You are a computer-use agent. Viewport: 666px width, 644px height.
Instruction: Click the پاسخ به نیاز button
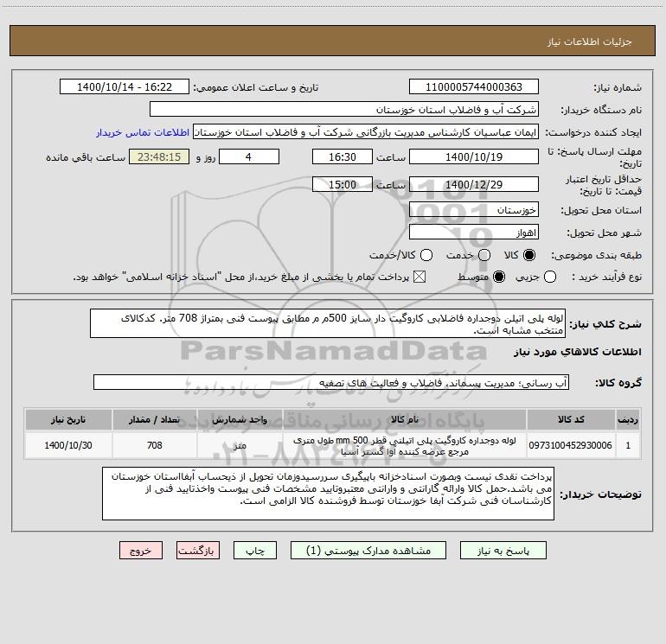tap(503, 551)
